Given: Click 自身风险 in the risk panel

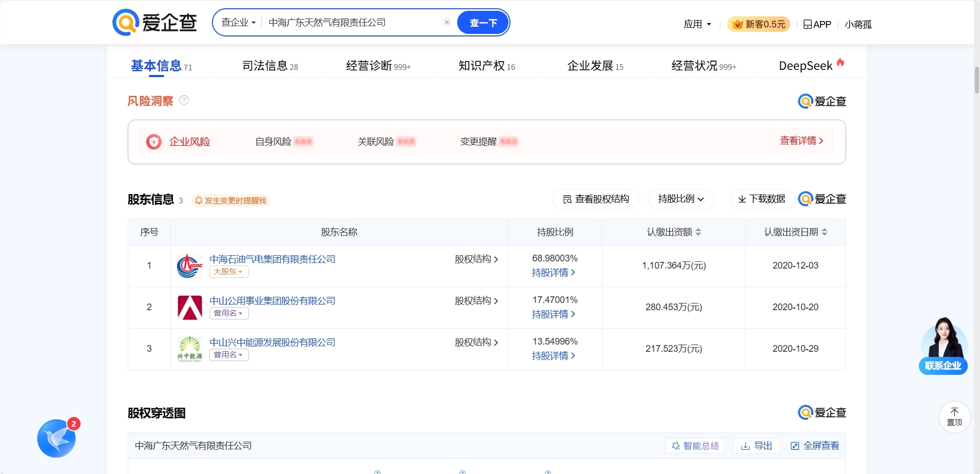Looking at the screenshot, I should pyautogui.click(x=284, y=142).
